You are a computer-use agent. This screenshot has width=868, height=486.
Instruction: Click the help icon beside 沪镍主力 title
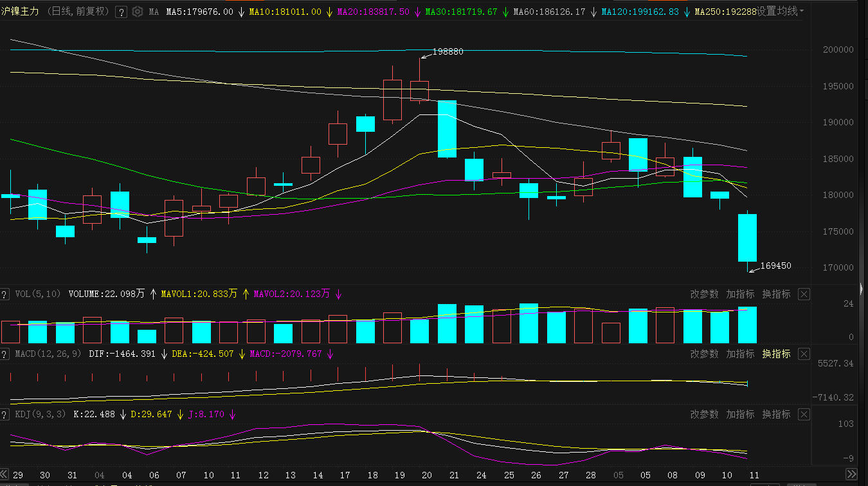coord(122,12)
